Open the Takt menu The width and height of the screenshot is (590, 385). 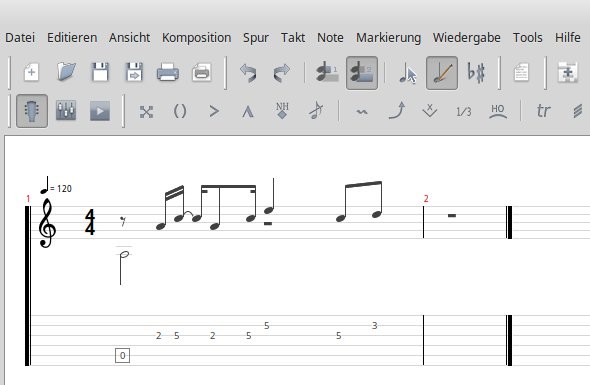tap(293, 38)
